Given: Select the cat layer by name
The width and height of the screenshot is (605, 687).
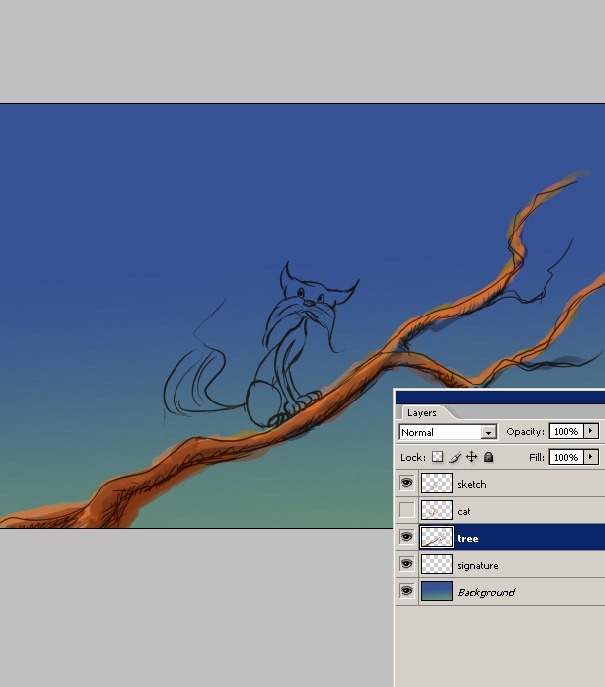Looking at the screenshot, I should 464,511.
